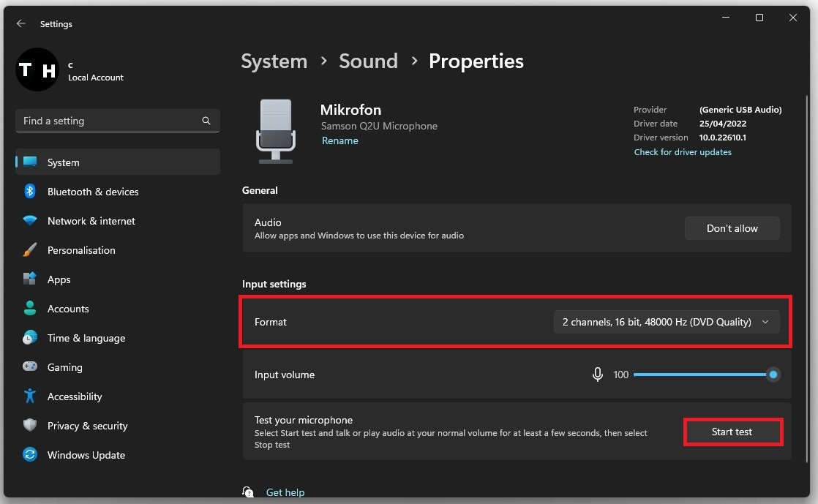Click the Privacy & security shield icon

pyautogui.click(x=30, y=426)
